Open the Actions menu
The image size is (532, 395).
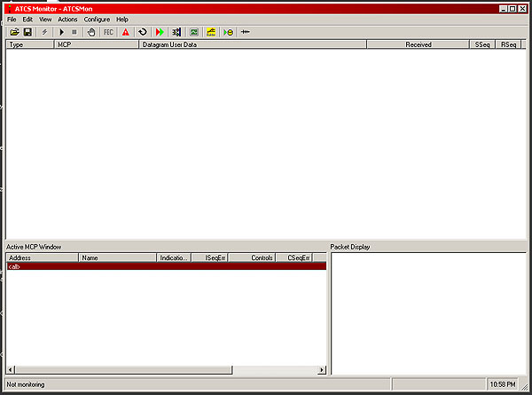(x=67, y=19)
